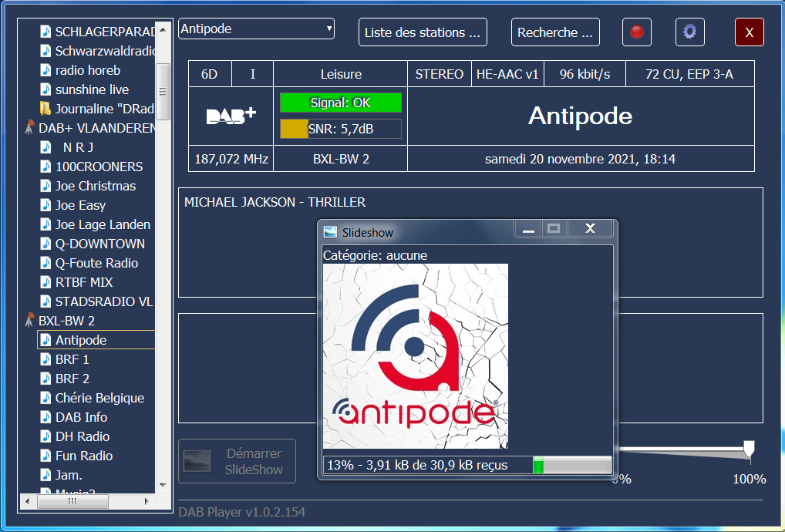The image size is (785, 532).
Task: Click the note icon beside BRF 2
Action: [45, 379]
